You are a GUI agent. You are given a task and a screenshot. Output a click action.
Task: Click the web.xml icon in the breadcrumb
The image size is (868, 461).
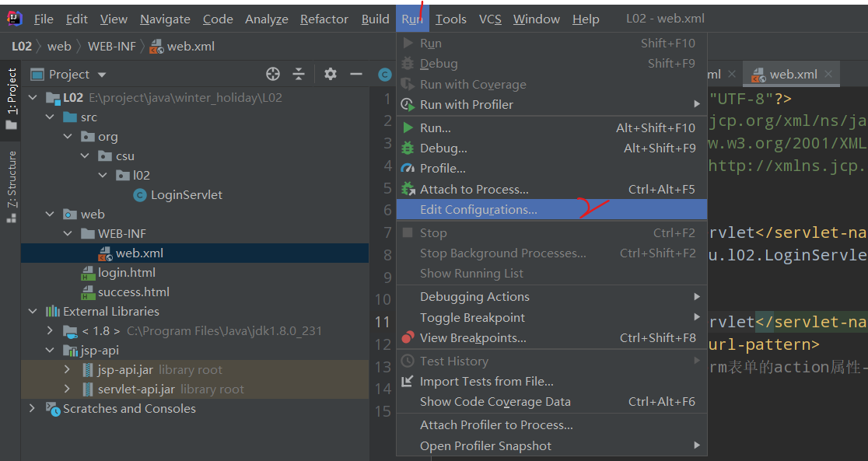click(156, 47)
